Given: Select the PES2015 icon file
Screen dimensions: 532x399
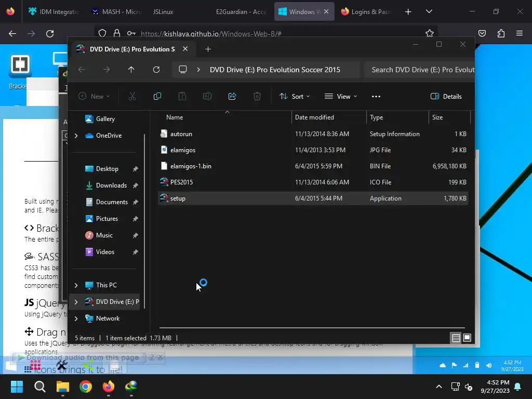Looking at the screenshot, I should (313, 182).
